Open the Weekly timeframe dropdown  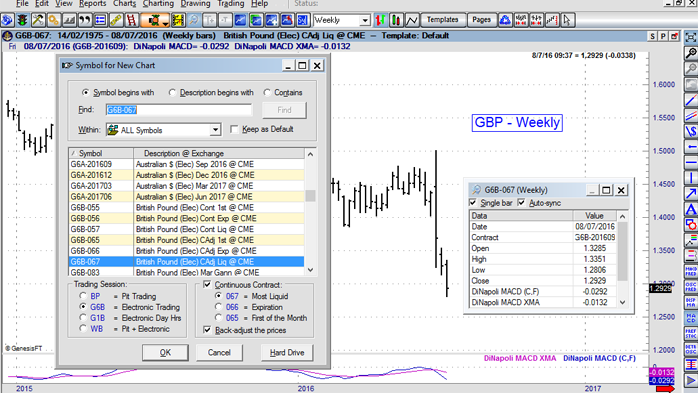point(365,20)
